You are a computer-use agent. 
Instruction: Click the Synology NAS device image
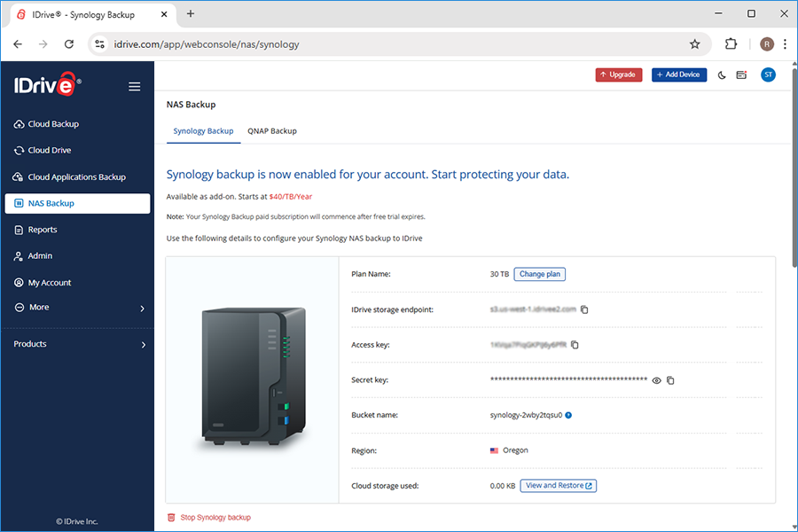tap(254, 377)
